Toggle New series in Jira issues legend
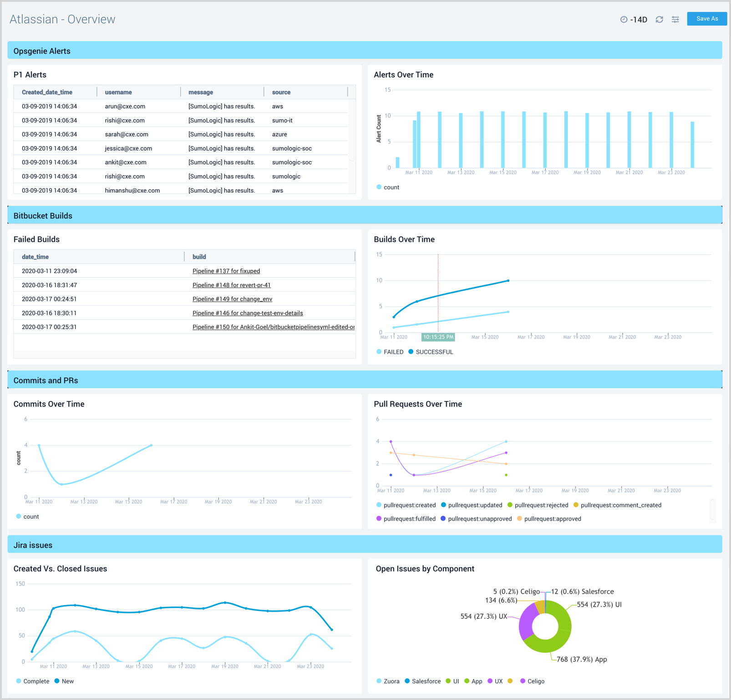The image size is (731, 700). (x=64, y=681)
